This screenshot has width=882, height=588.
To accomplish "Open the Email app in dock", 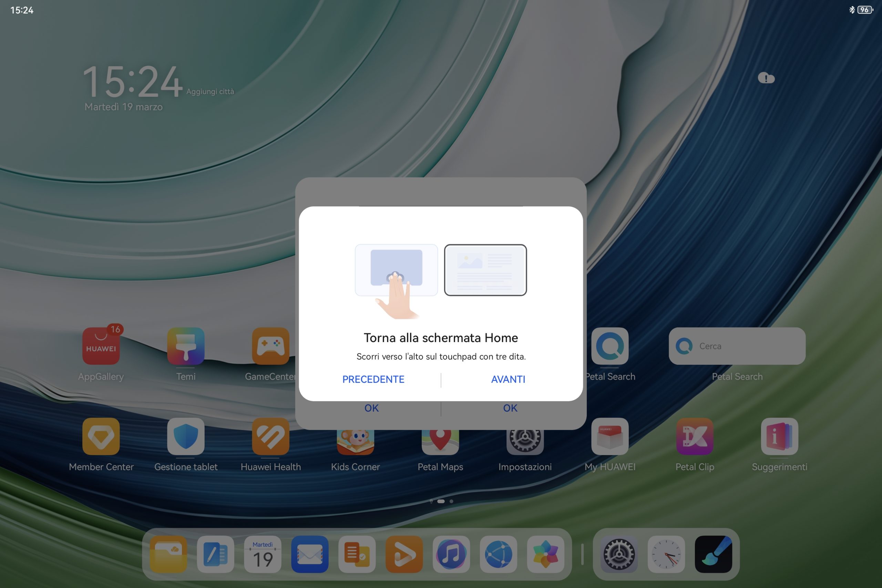I will tap(310, 554).
